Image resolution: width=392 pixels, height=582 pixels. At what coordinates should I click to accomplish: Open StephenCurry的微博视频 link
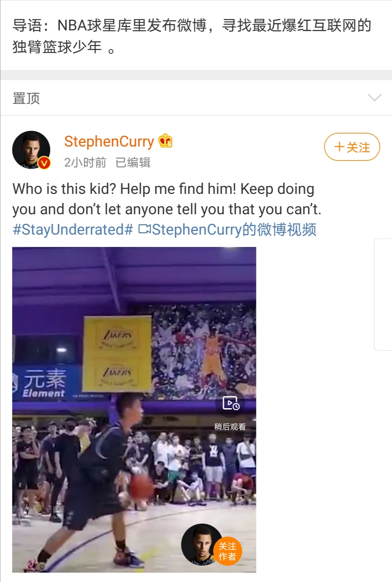[234, 230]
